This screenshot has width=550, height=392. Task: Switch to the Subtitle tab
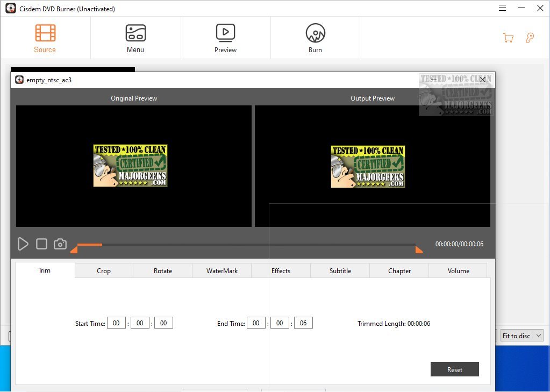pyautogui.click(x=340, y=271)
